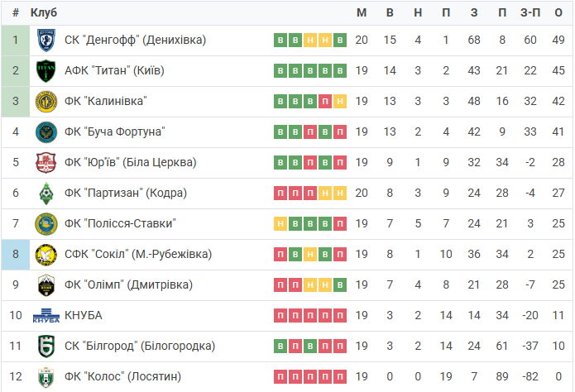This screenshot has width=575, height=392.
Task: Sort table by the О points column header
Action: coord(558,13)
